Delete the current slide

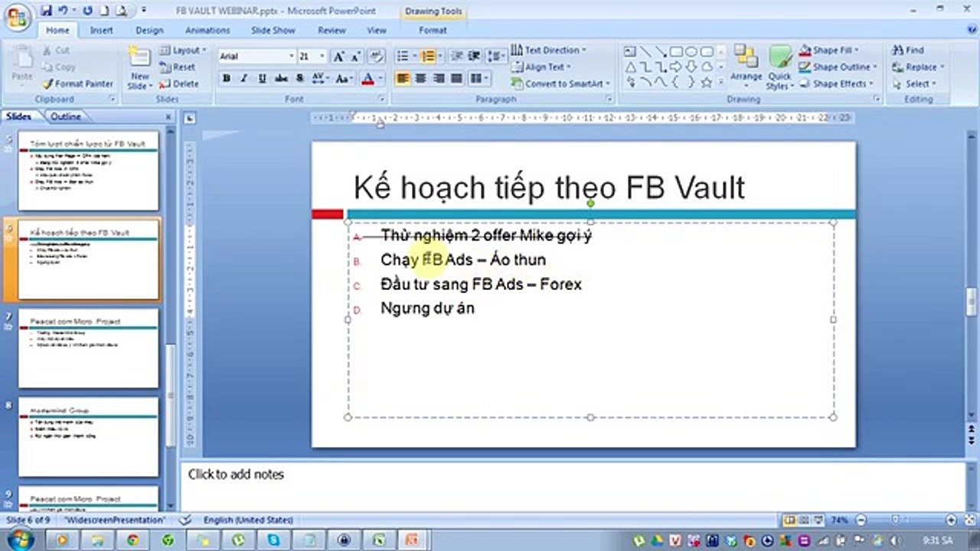179,83
